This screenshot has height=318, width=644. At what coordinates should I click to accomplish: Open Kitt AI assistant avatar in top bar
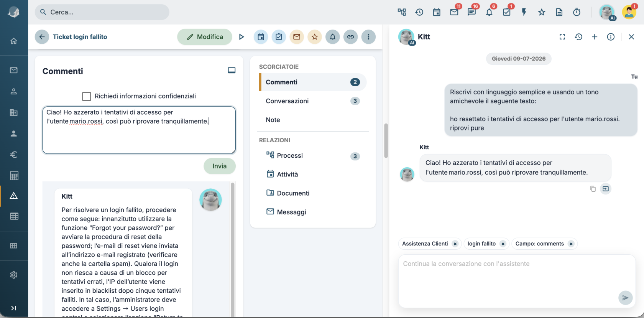[607, 12]
